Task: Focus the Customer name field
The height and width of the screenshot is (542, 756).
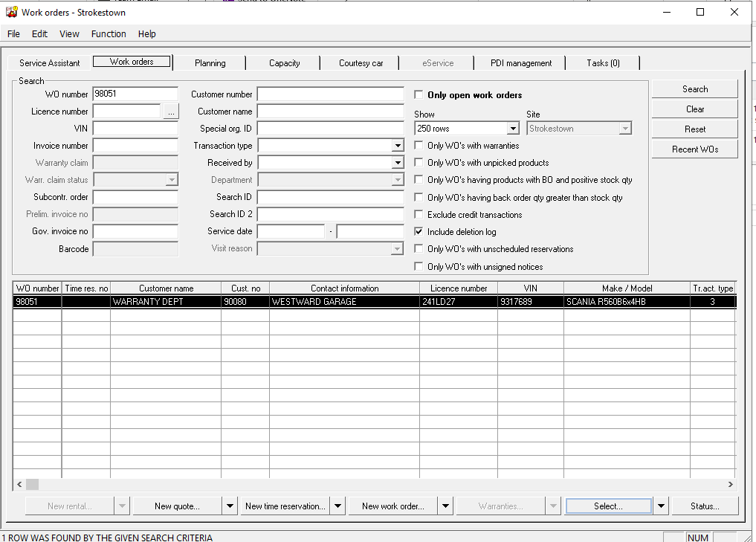Action: point(330,112)
